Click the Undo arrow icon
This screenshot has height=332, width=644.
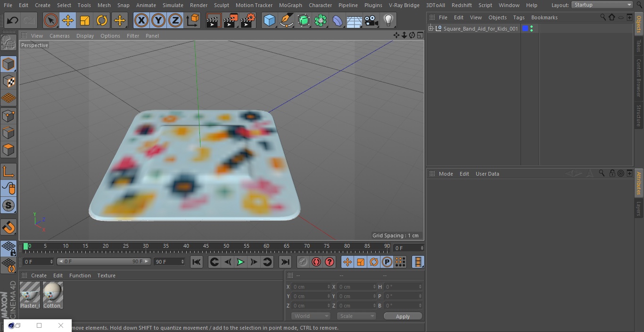(x=12, y=21)
